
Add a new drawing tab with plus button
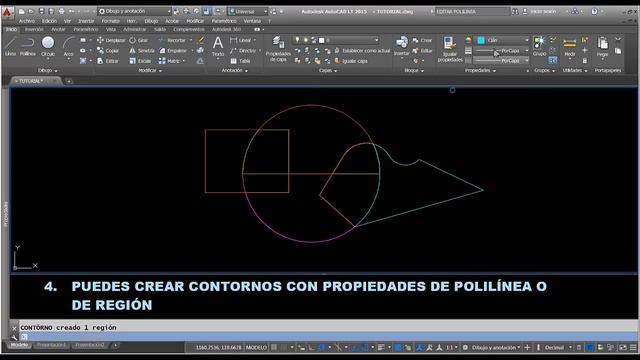69,81
